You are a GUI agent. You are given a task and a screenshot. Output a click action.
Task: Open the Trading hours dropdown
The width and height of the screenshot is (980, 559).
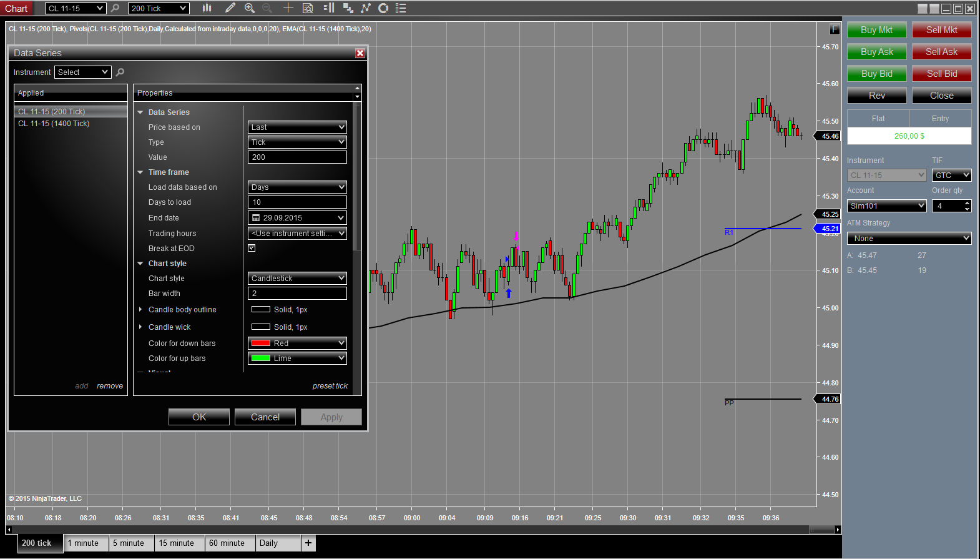tap(297, 234)
